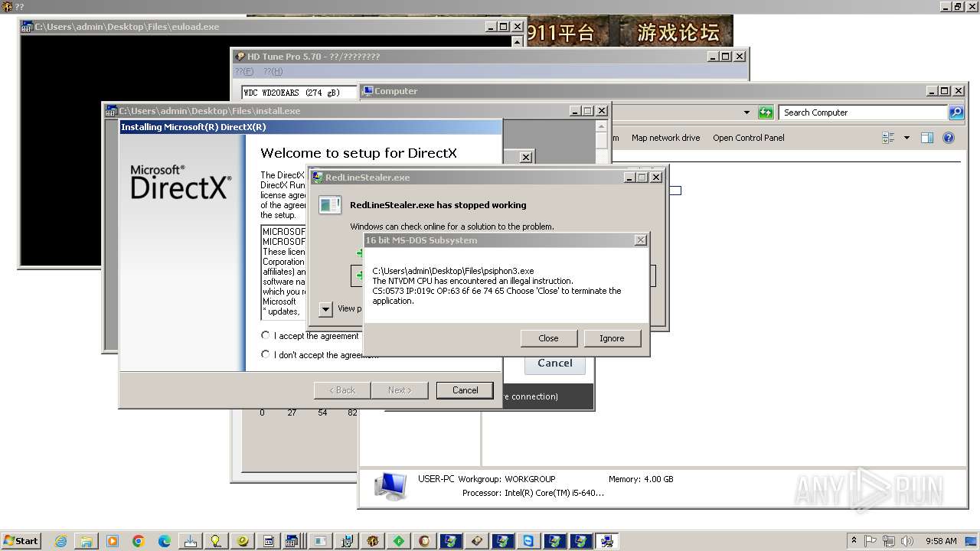Click the clock showing 9:58 AM
The width and height of the screenshot is (980, 551).
tap(941, 541)
